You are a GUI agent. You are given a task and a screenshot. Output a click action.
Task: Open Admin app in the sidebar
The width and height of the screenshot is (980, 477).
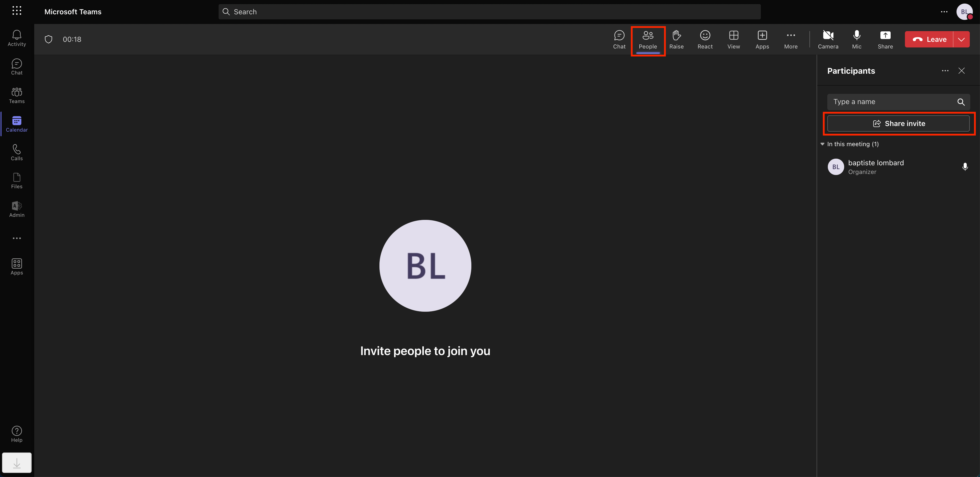[x=17, y=209]
